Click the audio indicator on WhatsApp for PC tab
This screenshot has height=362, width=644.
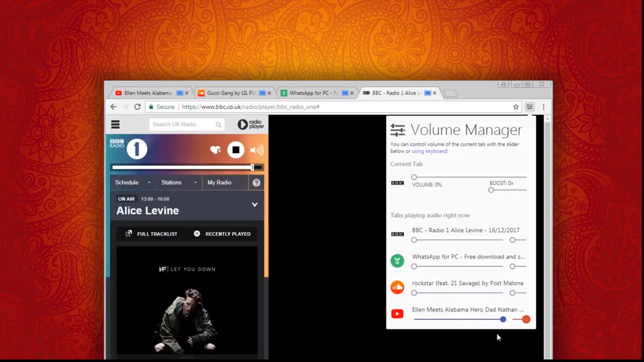(345, 93)
